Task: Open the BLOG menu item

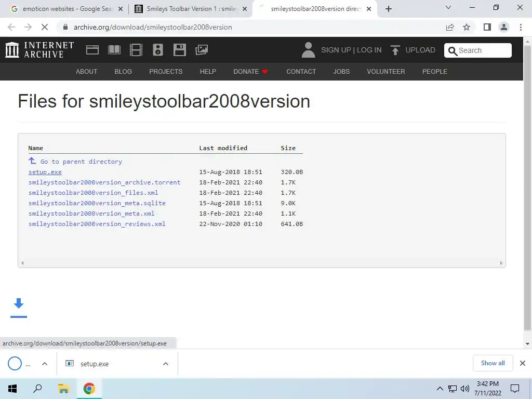Action: tap(123, 72)
